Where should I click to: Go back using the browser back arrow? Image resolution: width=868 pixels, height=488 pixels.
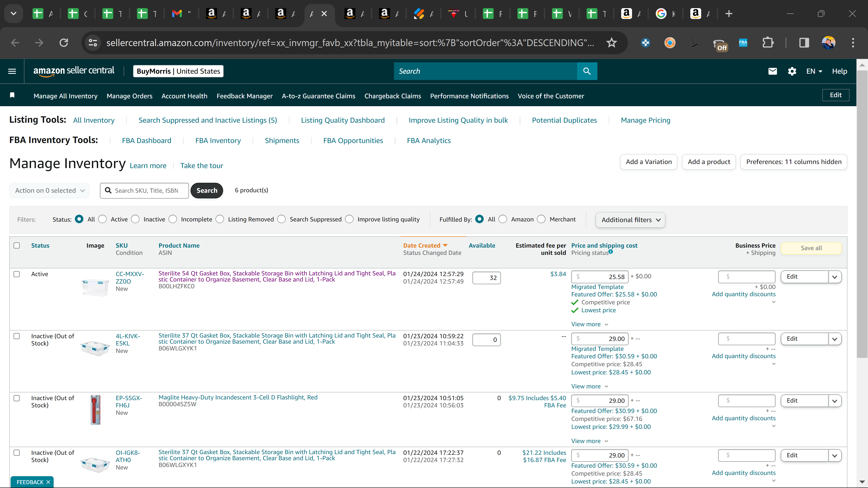coord(15,43)
